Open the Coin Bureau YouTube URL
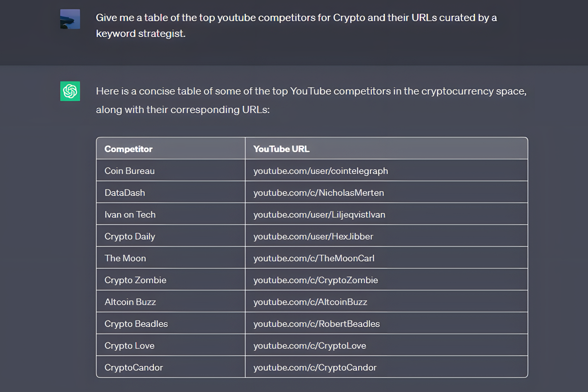This screenshot has height=392, width=588. point(320,171)
